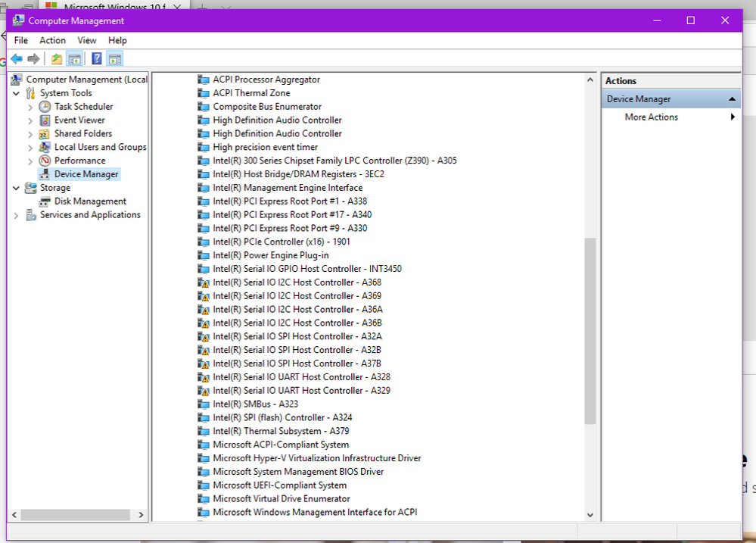Click device icon of Composite Bus Enumerator

tap(204, 107)
